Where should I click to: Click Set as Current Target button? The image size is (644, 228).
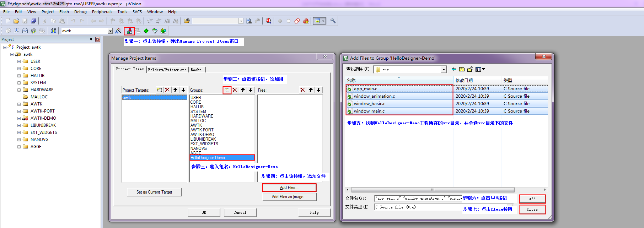pos(154,192)
